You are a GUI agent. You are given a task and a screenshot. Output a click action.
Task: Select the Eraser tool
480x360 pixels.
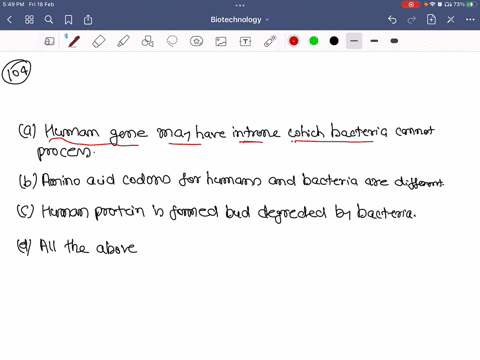[x=99, y=41]
